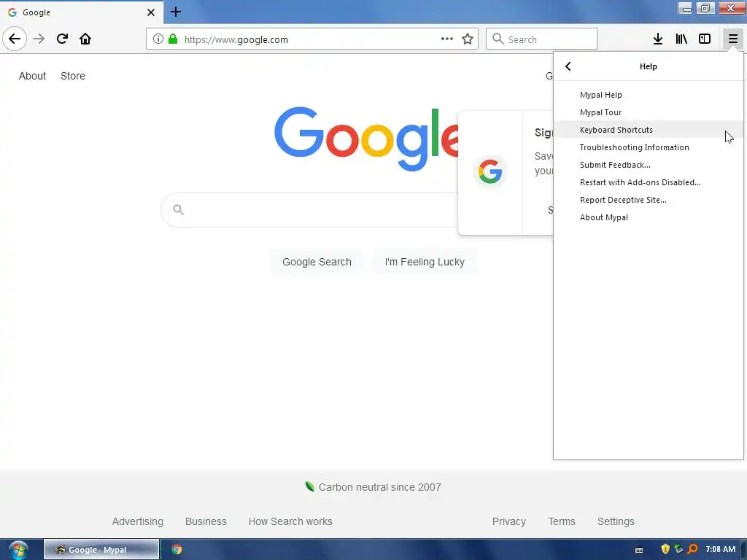The image size is (747, 560).
Task: Focus the toolbar Search box
Action: coord(542,39)
